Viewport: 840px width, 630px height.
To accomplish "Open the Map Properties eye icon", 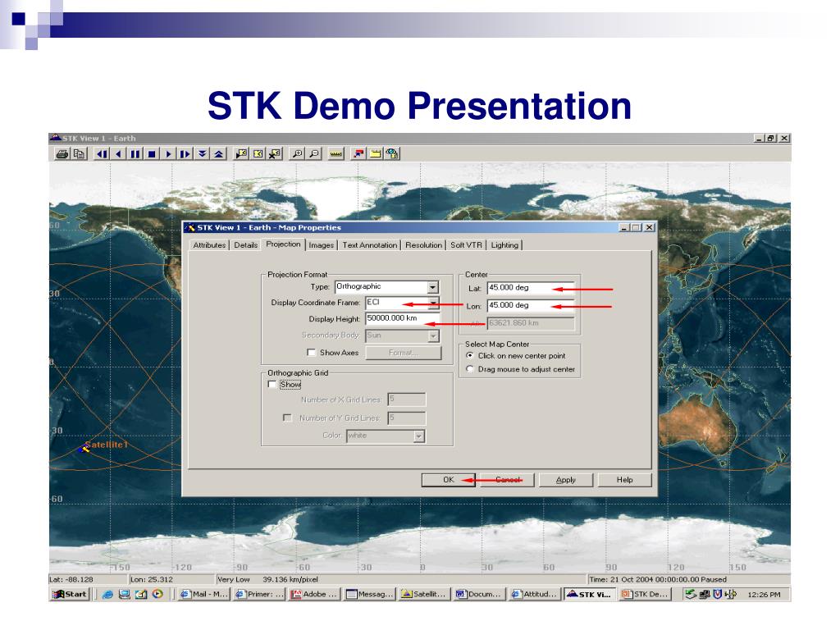I will click(x=392, y=154).
